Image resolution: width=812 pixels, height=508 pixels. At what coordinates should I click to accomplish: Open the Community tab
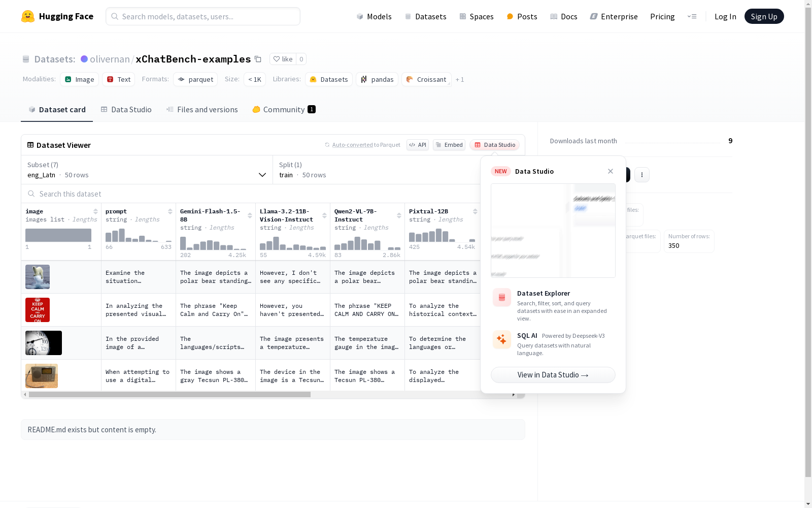tap(284, 109)
